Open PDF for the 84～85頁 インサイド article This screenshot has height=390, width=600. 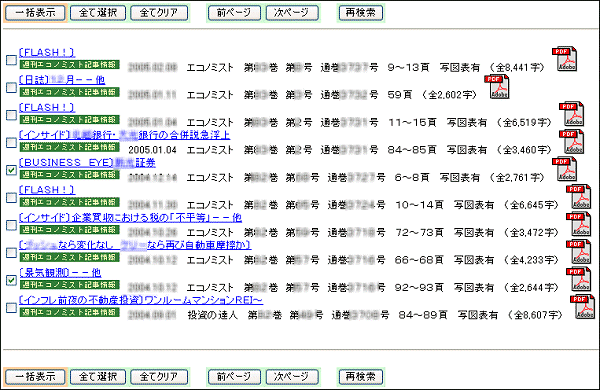coord(572,142)
